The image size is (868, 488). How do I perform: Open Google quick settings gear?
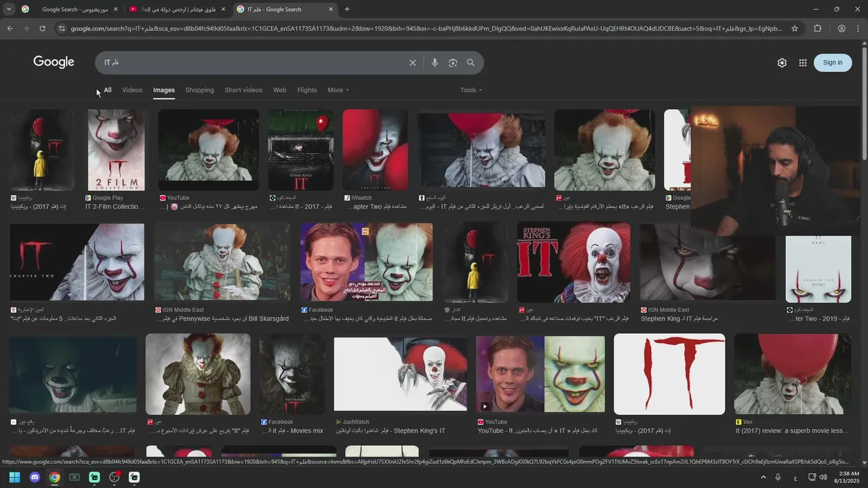782,62
